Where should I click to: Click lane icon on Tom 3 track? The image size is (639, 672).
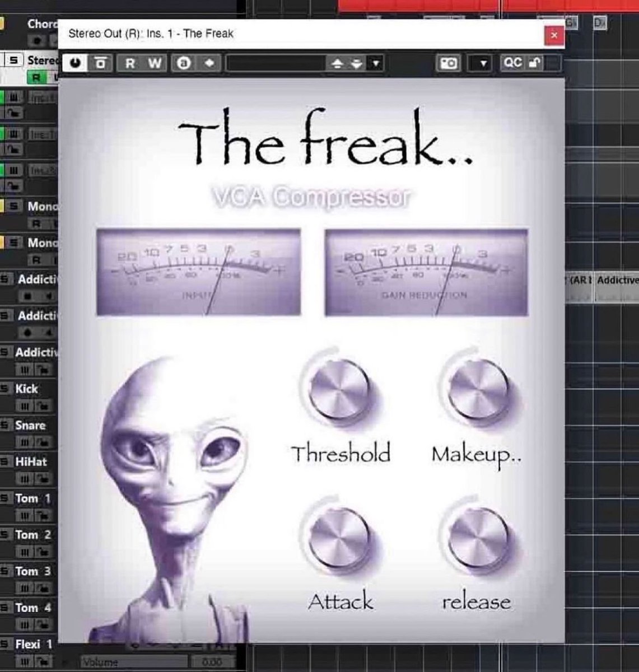pyautogui.click(x=24, y=589)
